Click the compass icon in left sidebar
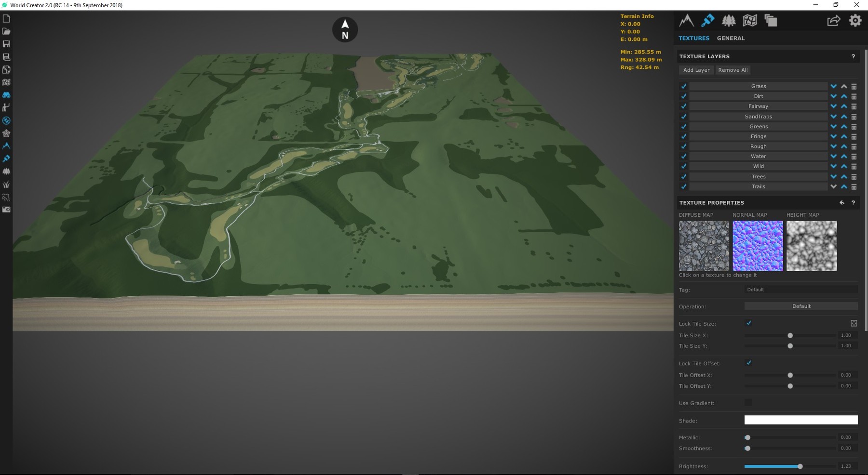The width and height of the screenshot is (868, 475). click(6, 120)
